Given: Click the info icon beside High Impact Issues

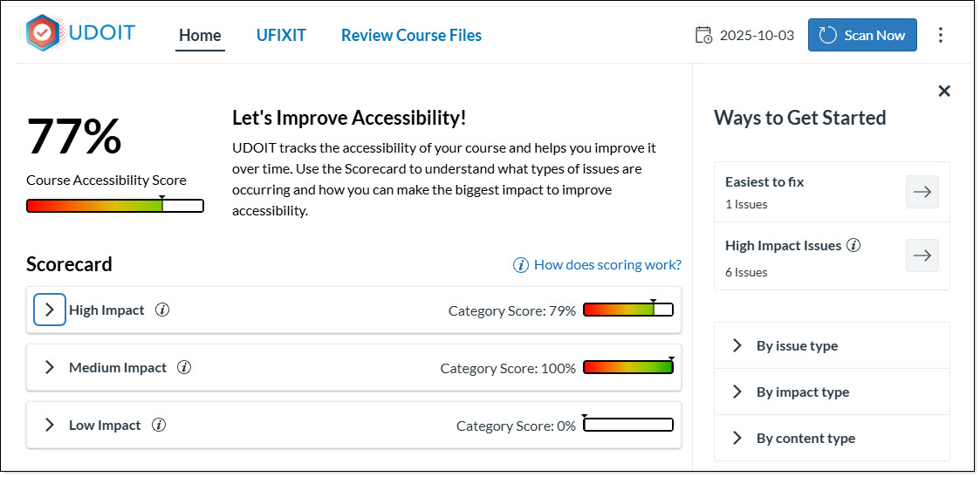Looking at the screenshot, I should click(x=853, y=245).
